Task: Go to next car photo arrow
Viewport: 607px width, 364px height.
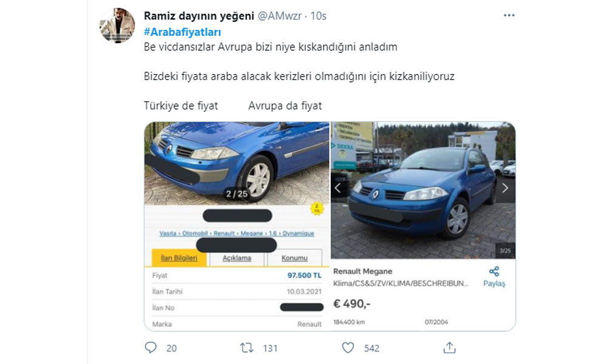Action: (x=505, y=188)
